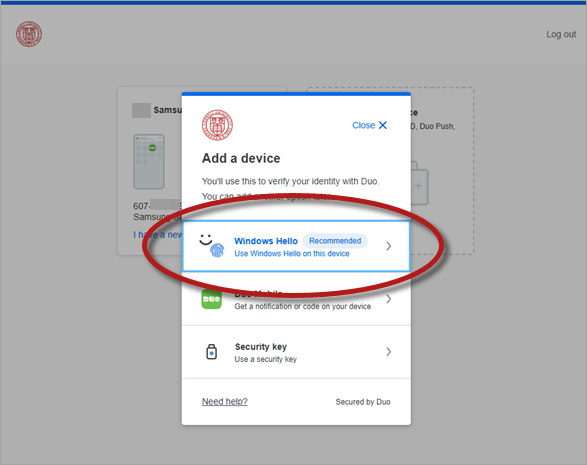Image resolution: width=587 pixels, height=465 pixels.
Task: Click the I have a new phone link
Action: coord(158,235)
